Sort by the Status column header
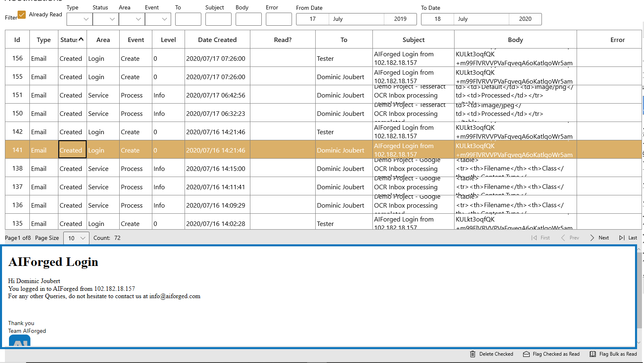Screen dimensions: 644x363 72,40
